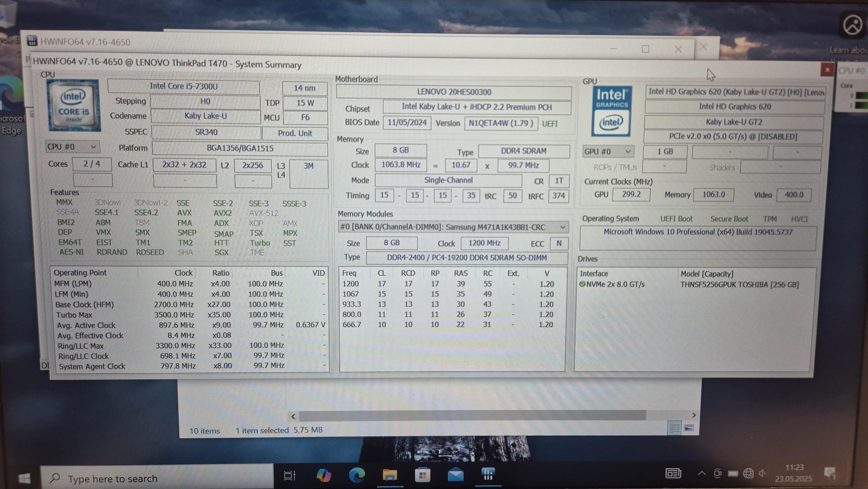This screenshot has width=868, height=489.
Task: Open Microsoft Store from the taskbar
Action: pyautogui.click(x=422, y=475)
